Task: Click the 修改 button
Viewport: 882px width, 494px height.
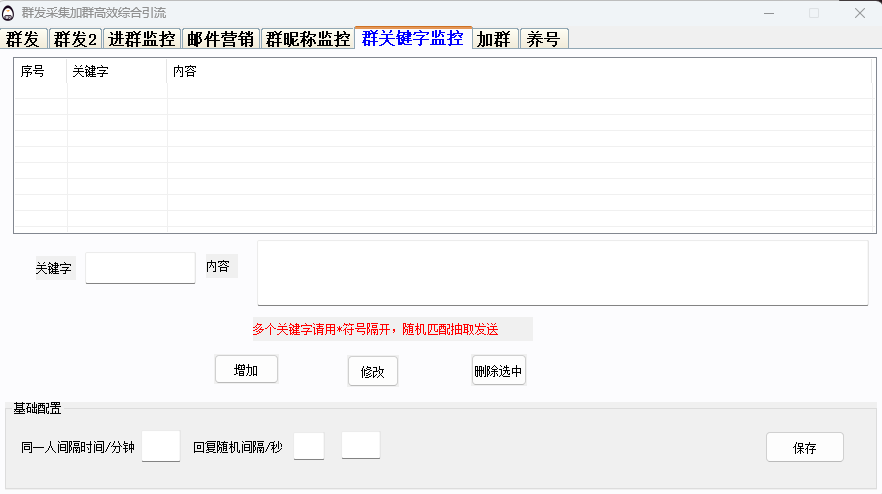Action: coord(372,371)
